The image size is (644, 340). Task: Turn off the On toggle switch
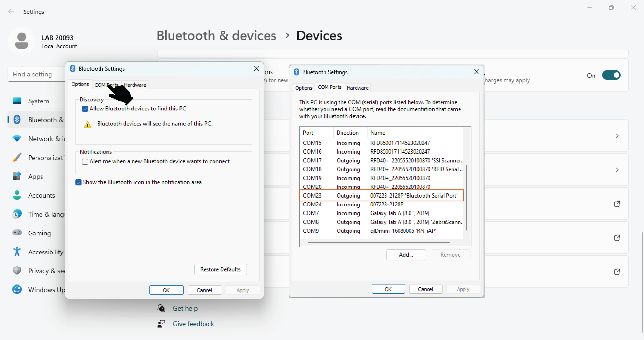611,75
